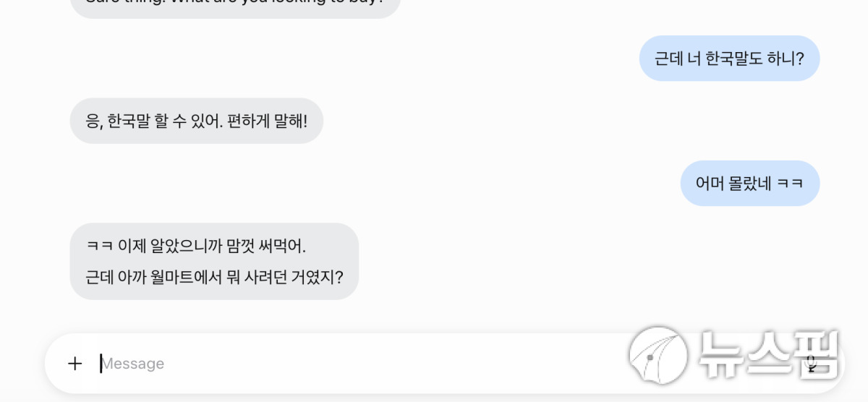This screenshot has width=868, height=402.
Task: Click the round Newspim watermark logo
Action: (x=658, y=356)
